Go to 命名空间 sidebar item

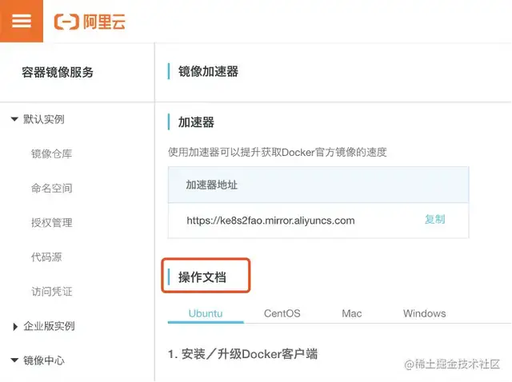point(52,188)
